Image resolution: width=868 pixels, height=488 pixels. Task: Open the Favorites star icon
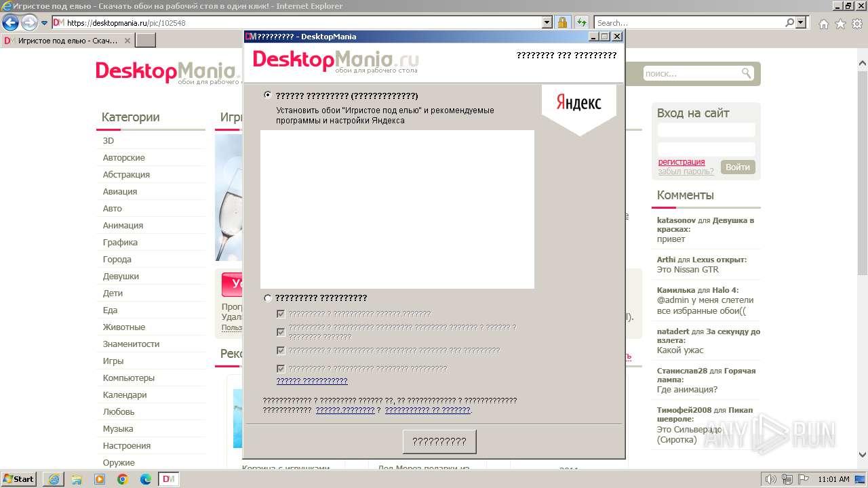pyautogui.click(x=840, y=24)
